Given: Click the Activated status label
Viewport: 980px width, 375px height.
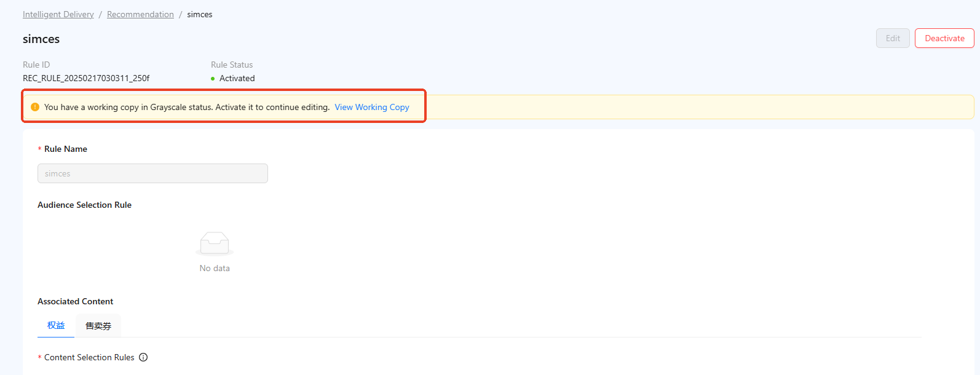Looking at the screenshot, I should click(237, 78).
